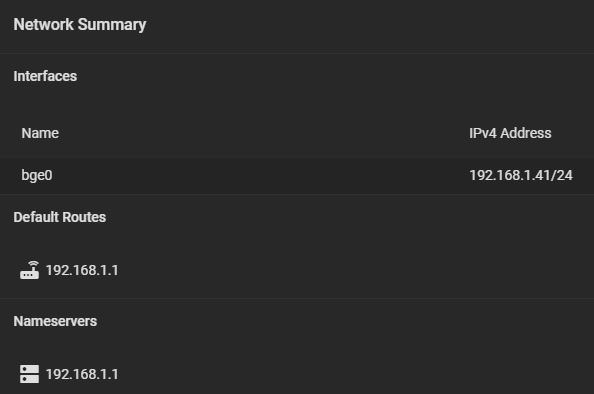
Task: Click the Network Summary title
Action: [x=80, y=25]
